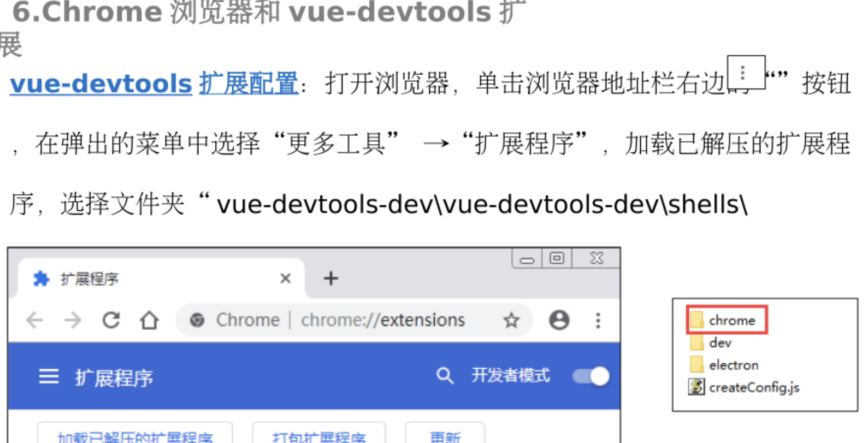
Task: Click the 扩展程序 puzzle-piece tab icon
Action: [x=41, y=279]
